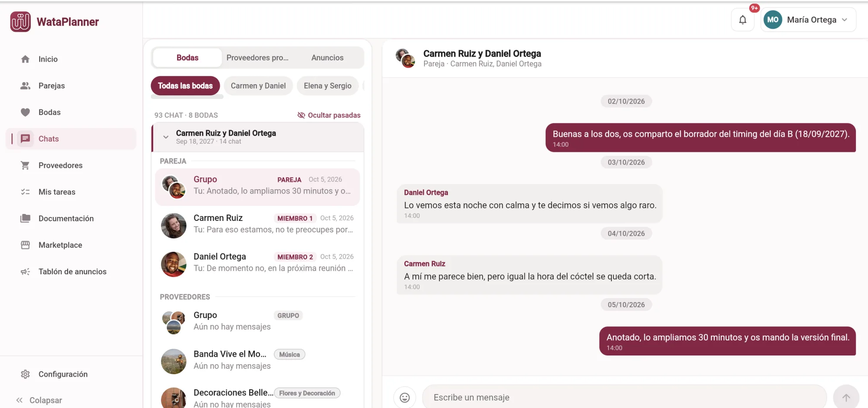This screenshot has height=408, width=868.
Task: Open the PAREJA Grupo chat
Action: pos(257,187)
